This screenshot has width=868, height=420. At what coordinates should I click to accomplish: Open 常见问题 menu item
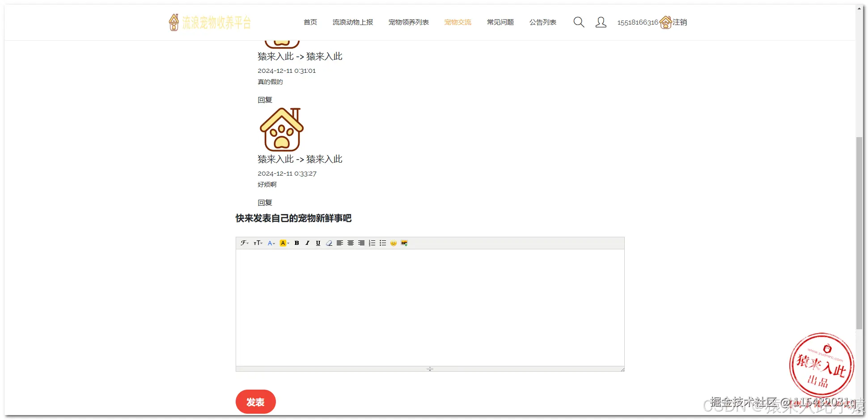point(500,22)
